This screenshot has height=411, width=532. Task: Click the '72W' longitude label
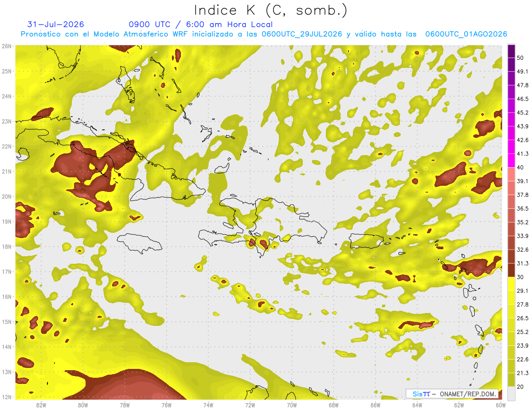click(250, 405)
